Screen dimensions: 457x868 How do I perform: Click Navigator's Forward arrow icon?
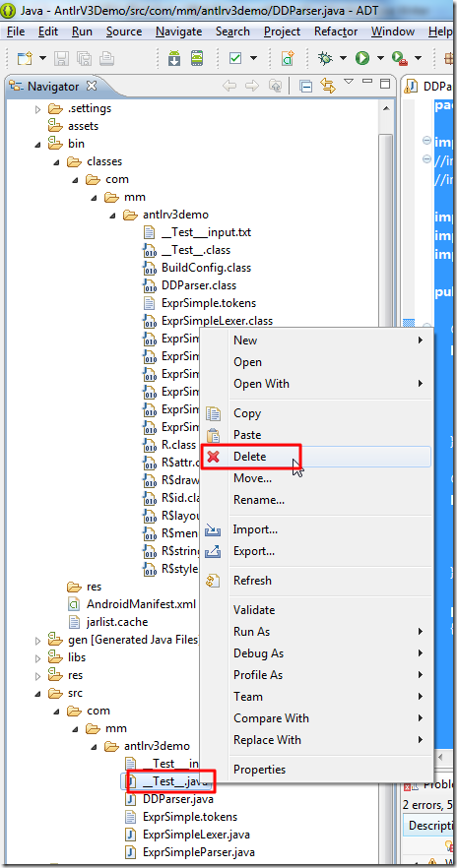[252, 86]
